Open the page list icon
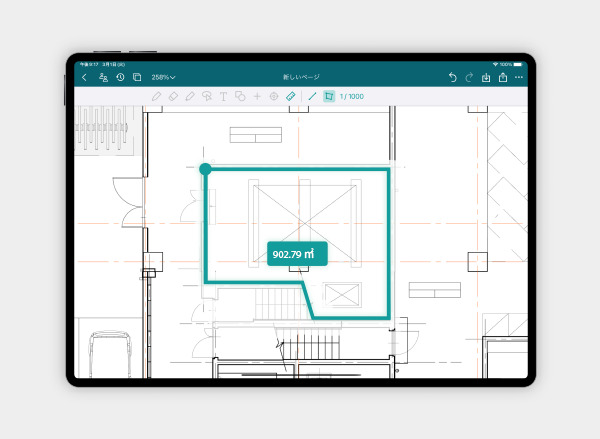 [x=137, y=77]
